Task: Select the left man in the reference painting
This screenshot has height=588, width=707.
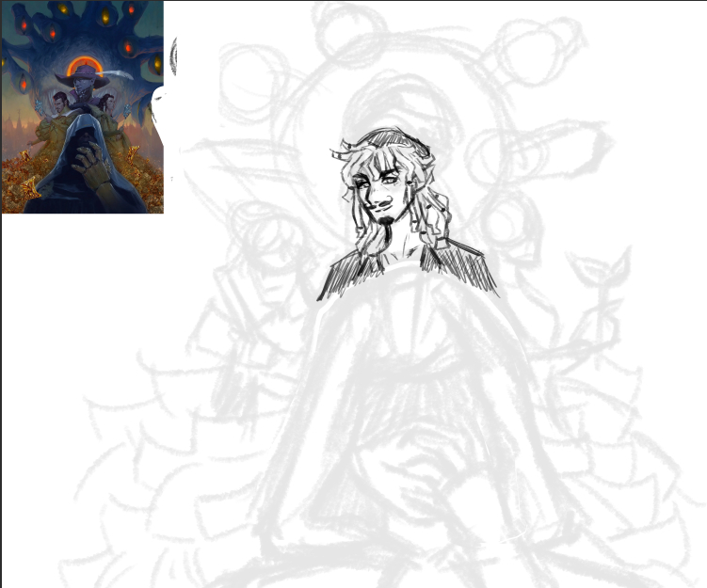Action: click(x=58, y=102)
